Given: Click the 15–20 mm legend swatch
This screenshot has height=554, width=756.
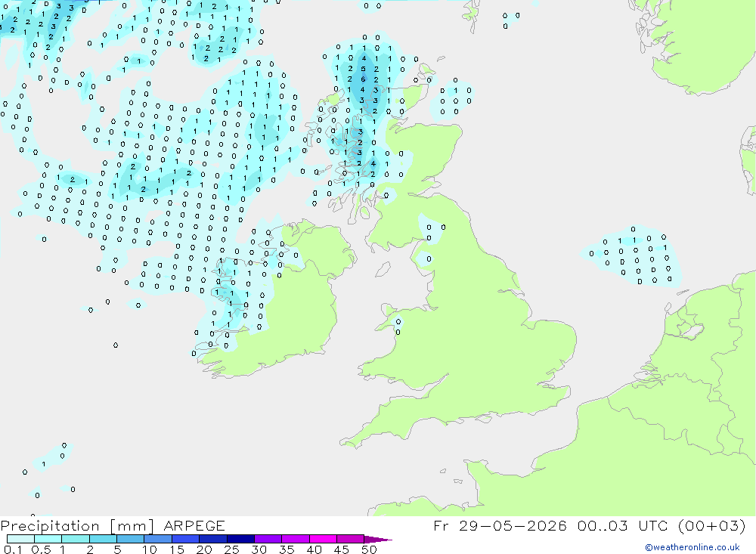Looking at the screenshot, I should tap(186, 539).
